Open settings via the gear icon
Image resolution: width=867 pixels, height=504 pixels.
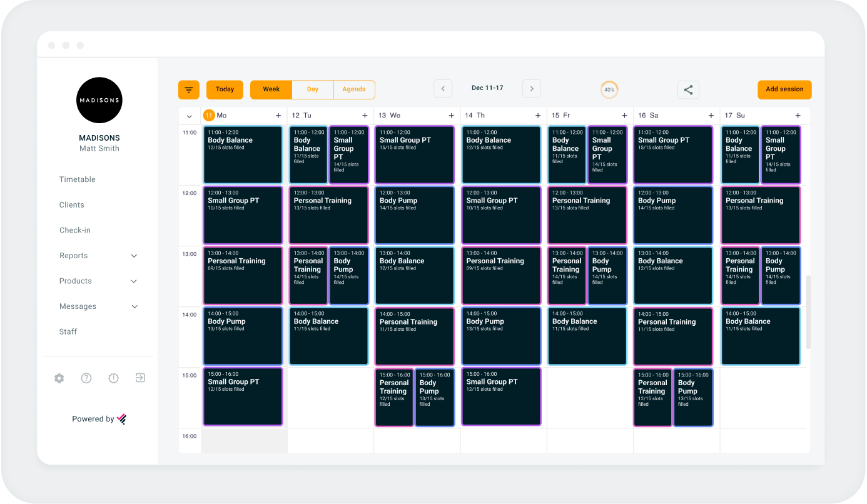pos(59,378)
